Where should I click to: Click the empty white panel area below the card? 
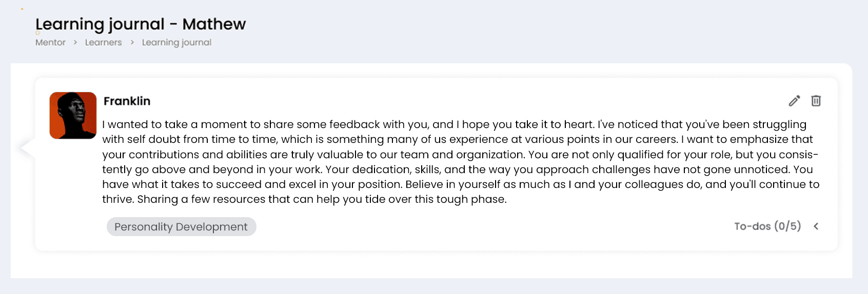click(431, 265)
